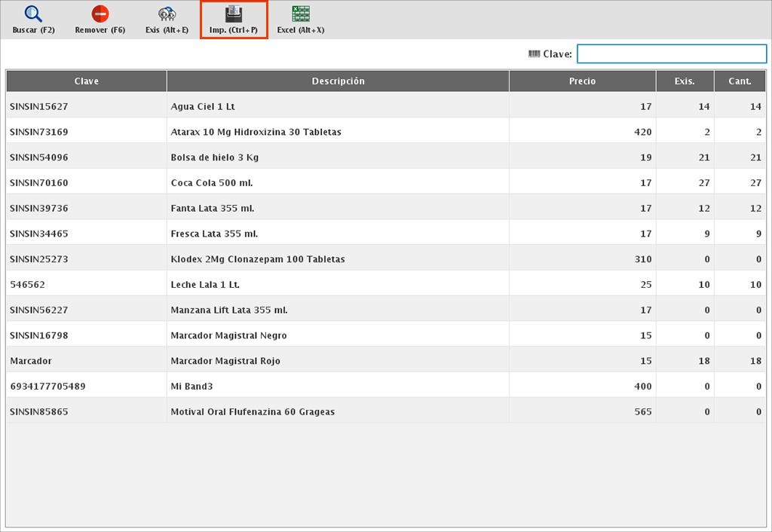Image resolution: width=772 pixels, height=532 pixels.
Task: Click the Buscar (F2) magnifier icon
Action: click(x=34, y=14)
